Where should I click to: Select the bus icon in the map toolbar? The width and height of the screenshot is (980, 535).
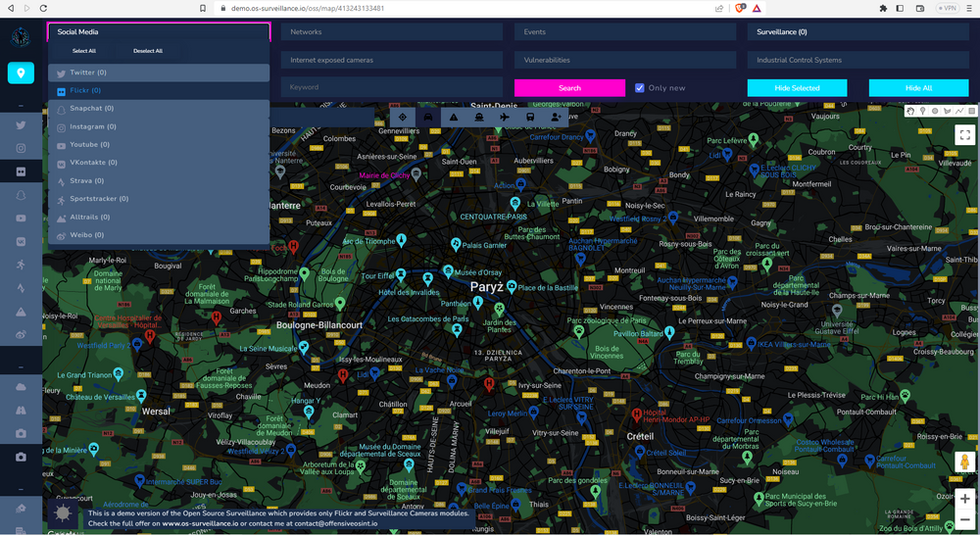pos(530,118)
